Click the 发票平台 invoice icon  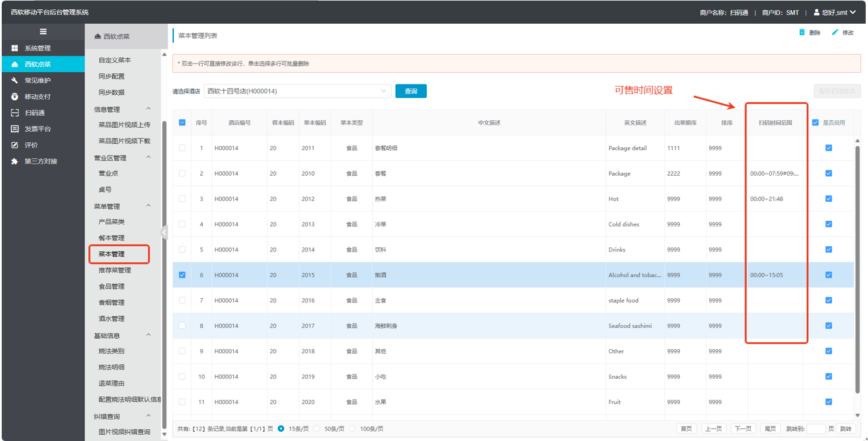[x=15, y=129]
